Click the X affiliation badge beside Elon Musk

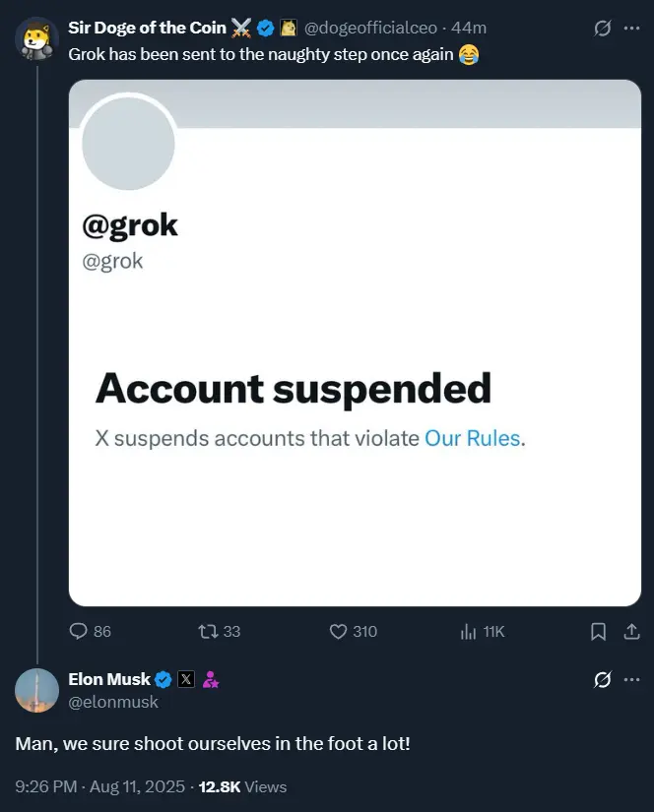[186, 679]
